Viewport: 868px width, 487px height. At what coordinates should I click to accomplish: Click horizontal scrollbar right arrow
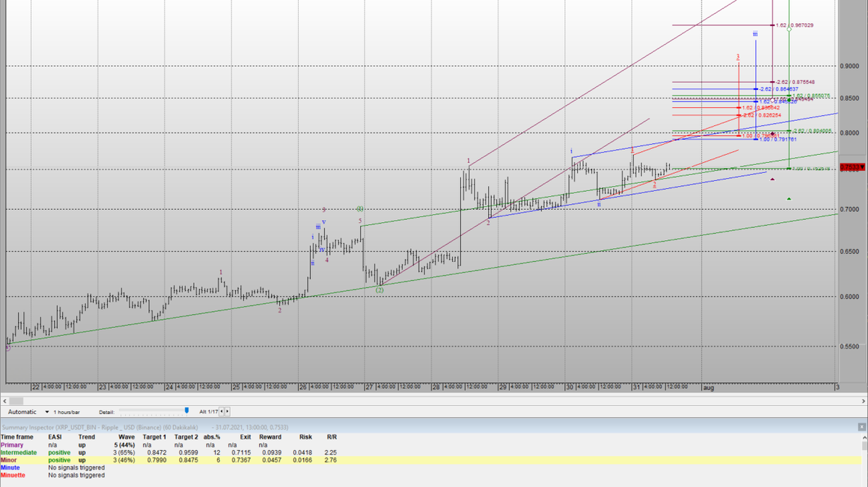863,399
